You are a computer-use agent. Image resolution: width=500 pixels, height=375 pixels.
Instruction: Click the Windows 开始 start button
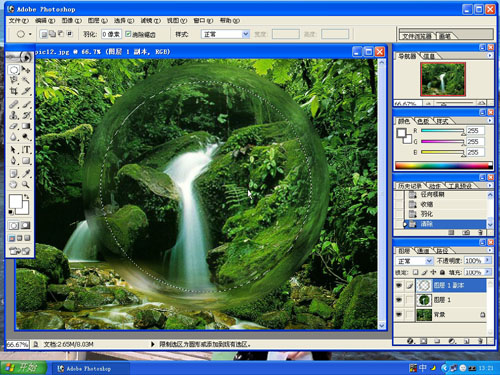click(23, 368)
